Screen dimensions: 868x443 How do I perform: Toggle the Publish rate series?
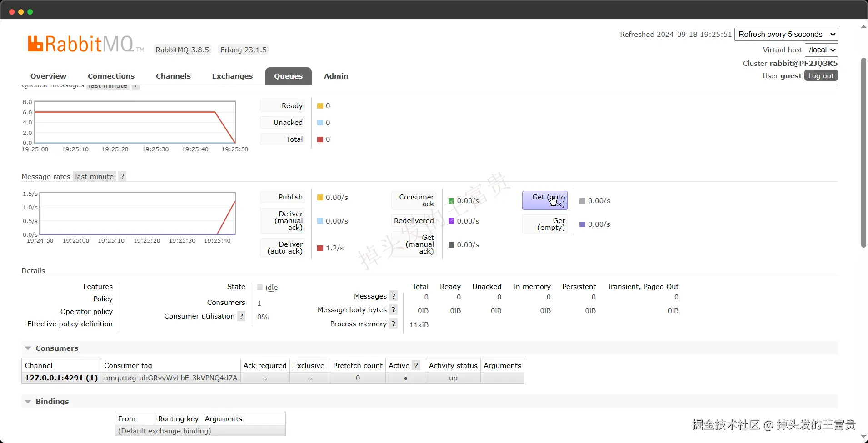coord(283,197)
